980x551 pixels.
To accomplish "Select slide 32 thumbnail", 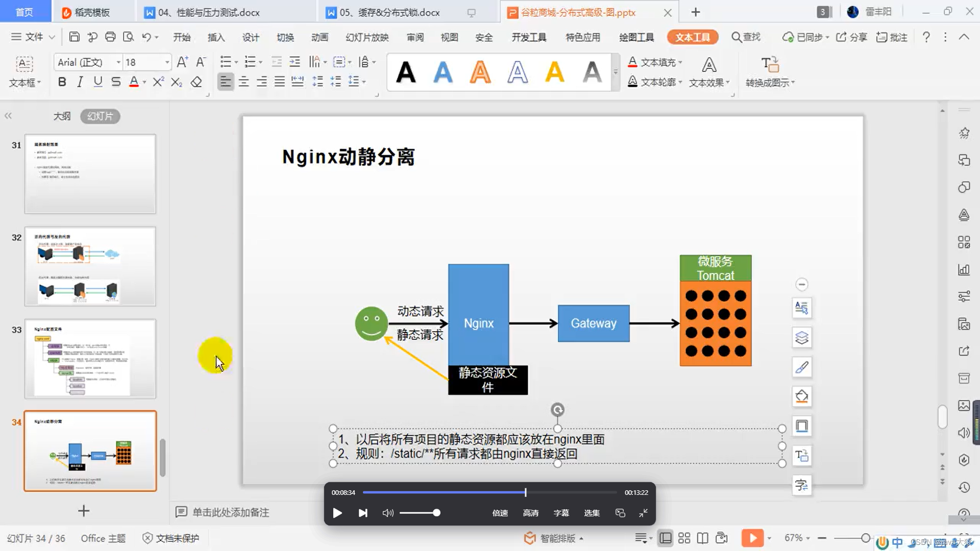I will point(90,266).
